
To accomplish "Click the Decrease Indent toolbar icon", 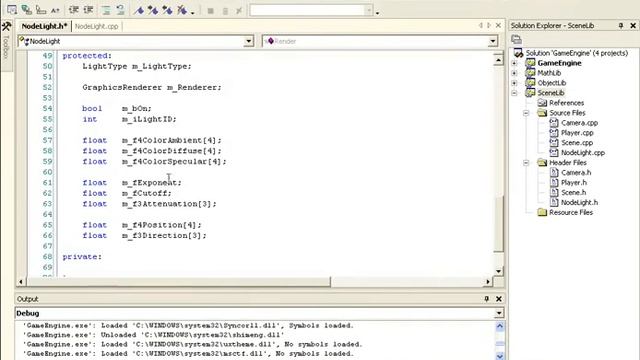I will (x=74, y=10).
